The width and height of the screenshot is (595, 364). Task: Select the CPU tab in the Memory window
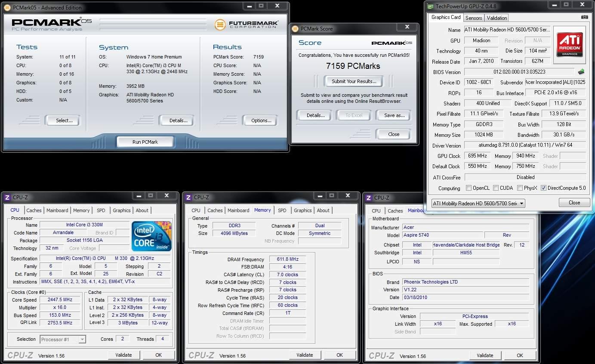(196, 210)
